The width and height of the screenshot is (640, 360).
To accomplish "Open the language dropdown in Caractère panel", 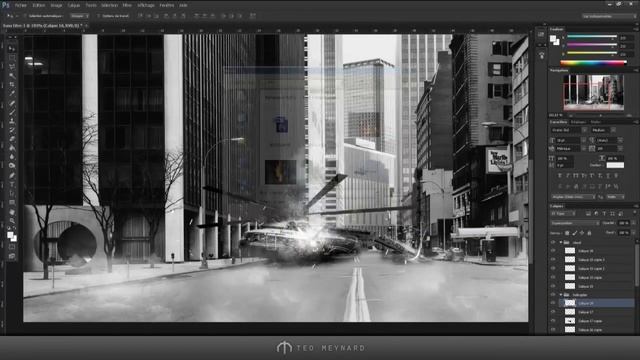I will coord(573,197).
